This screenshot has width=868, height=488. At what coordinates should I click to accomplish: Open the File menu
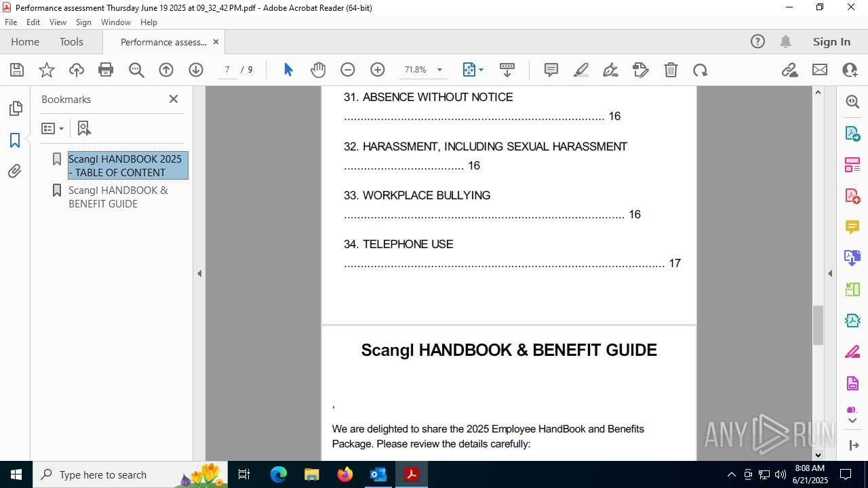click(11, 22)
